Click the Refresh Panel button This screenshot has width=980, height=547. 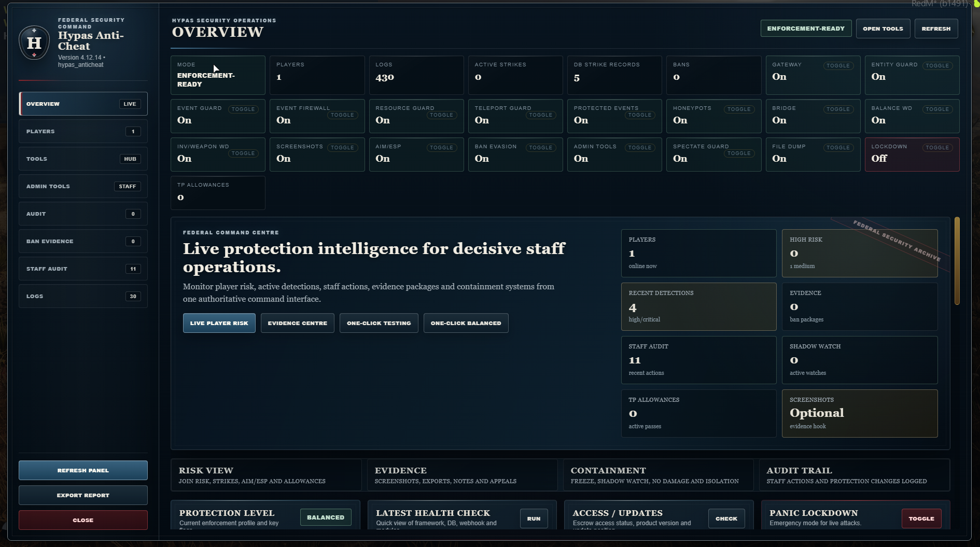(83, 470)
